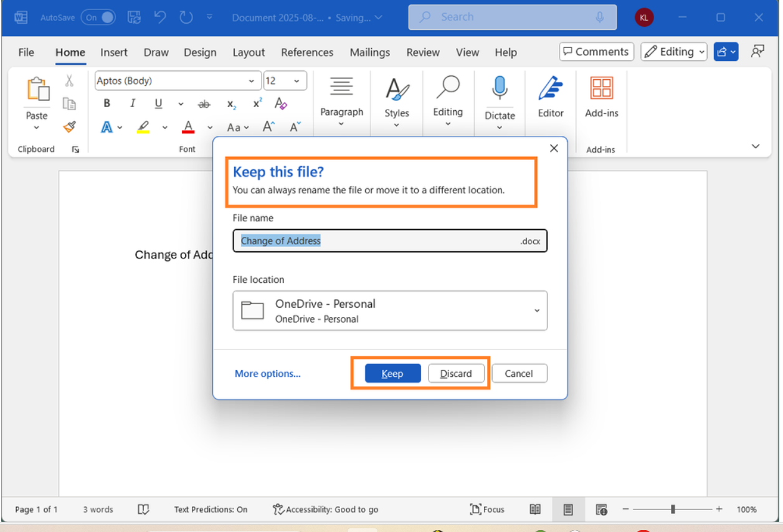This screenshot has width=783, height=532.
Task: Click the More options link
Action: (268, 374)
